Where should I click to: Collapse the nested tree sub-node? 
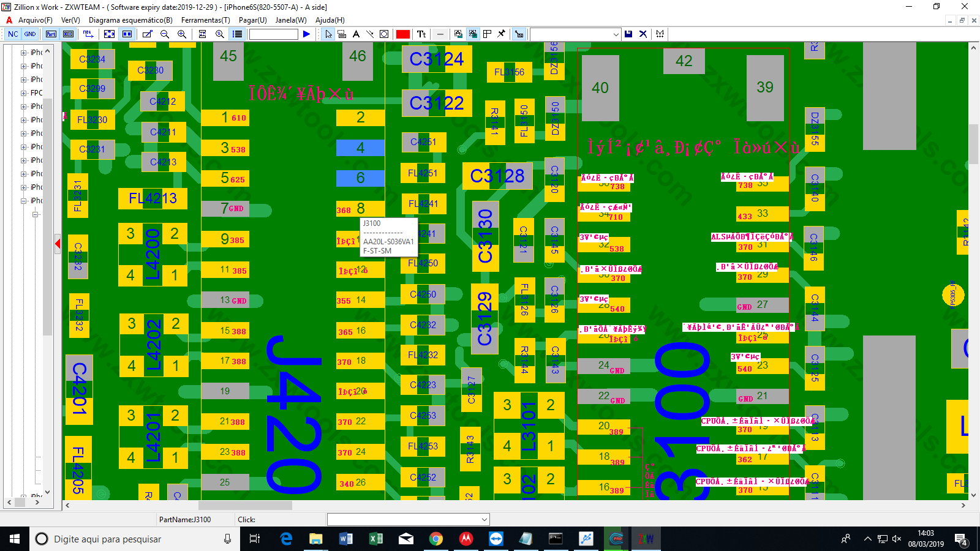click(36, 214)
